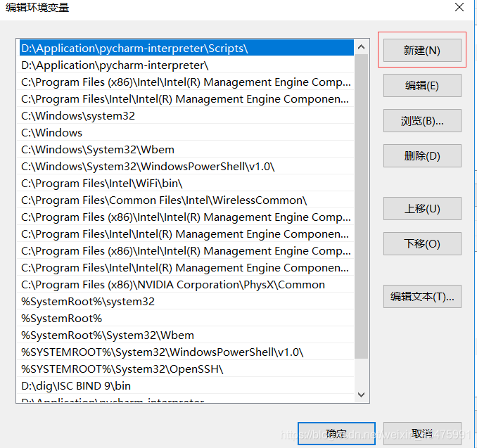
Task: Select the Intel\WirelessCommon\ path entry
Action: point(186,200)
